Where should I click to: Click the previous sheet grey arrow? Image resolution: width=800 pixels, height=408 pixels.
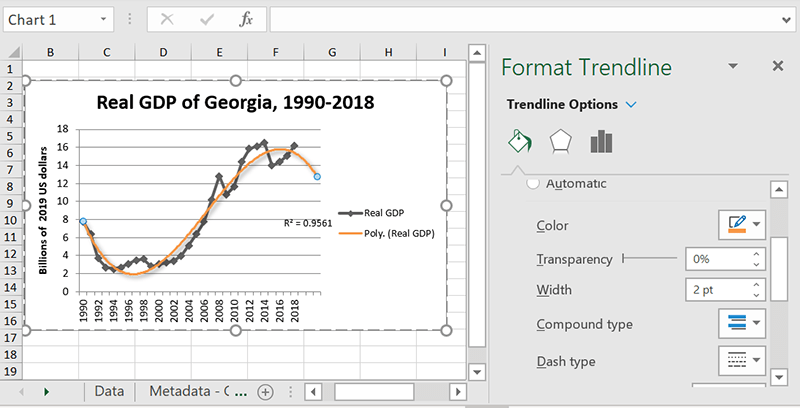(x=21, y=392)
